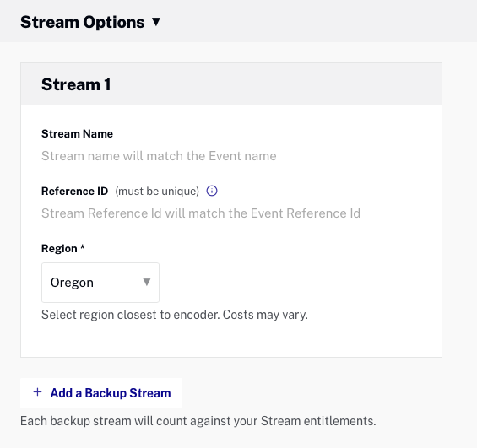Collapse Stream Options using the triangle arrow

coord(156,22)
